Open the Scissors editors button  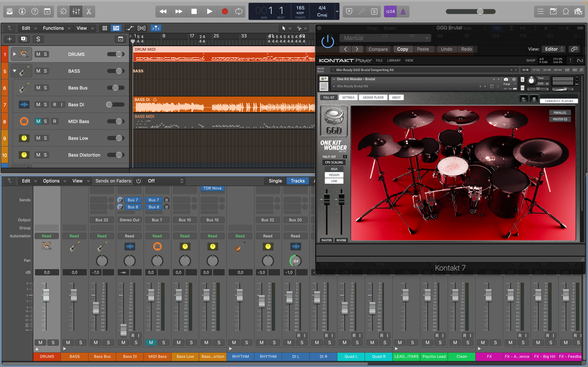(x=89, y=11)
